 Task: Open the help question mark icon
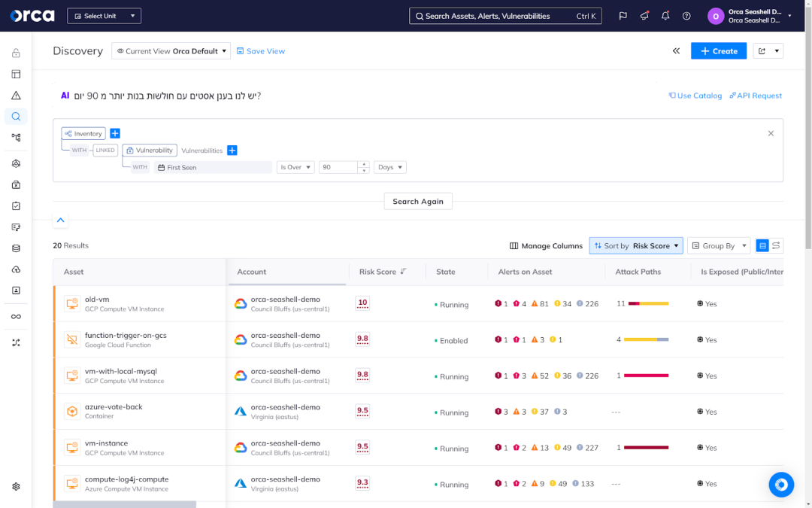(686, 16)
